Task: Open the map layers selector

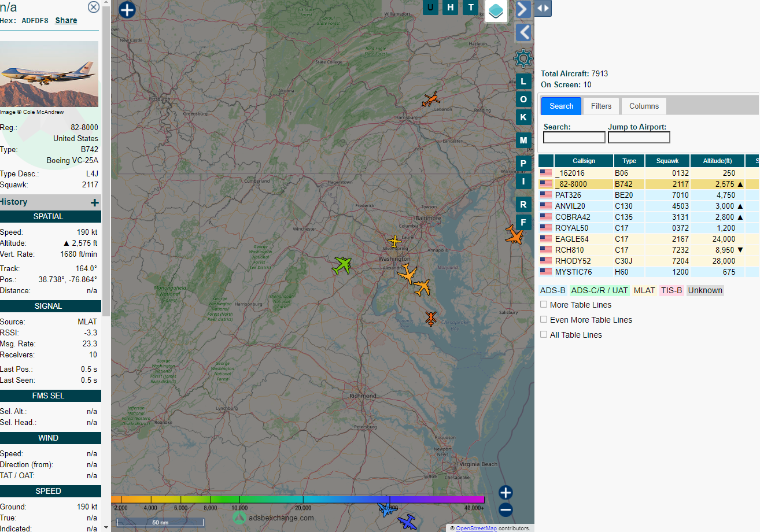Action: pyautogui.click(x=496, y=10)
